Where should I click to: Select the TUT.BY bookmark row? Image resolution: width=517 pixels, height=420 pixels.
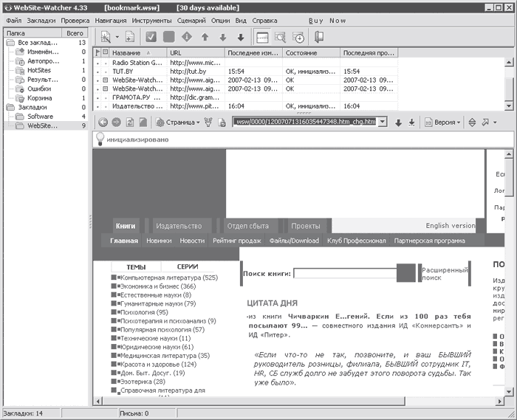click(x=246, y=72)
